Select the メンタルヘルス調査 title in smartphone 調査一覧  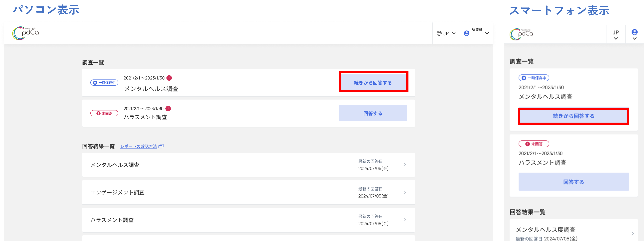pyautogui.click(x=545, y=97)
